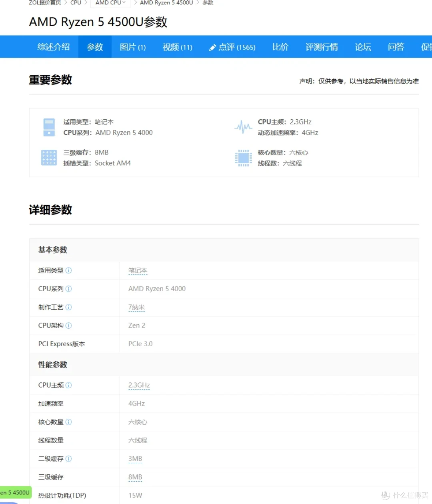This screenshot has width=432, height=504.
Task: Click the 六核心 value in detail table
Action: [138, 422]
